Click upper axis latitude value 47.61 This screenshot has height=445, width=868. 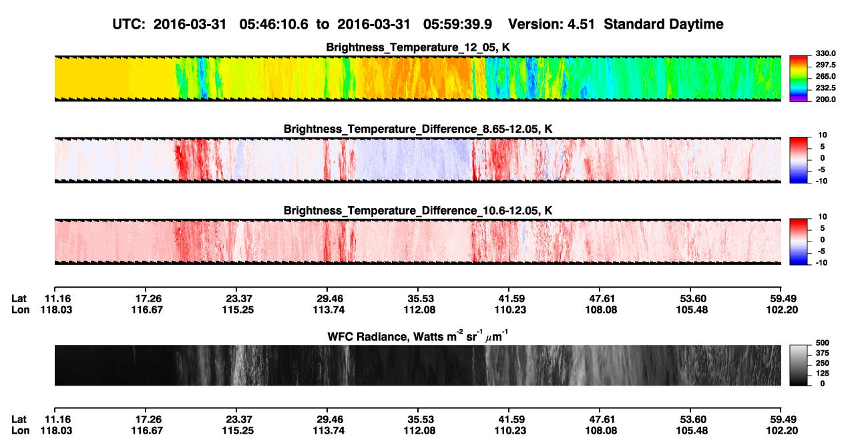[600, 299]
